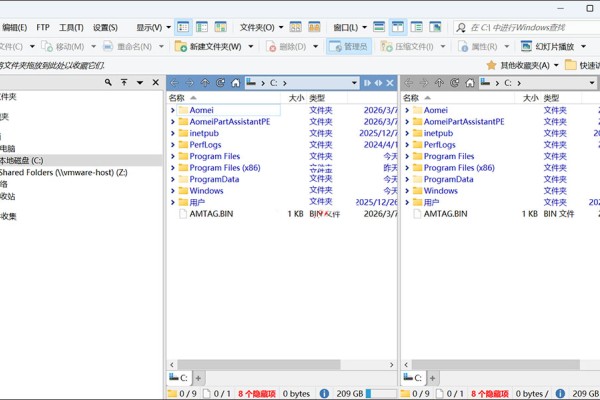600x400 pixels.
Task: Open the 其他收藏夹(A) favorites list
Action: [525, 65]
